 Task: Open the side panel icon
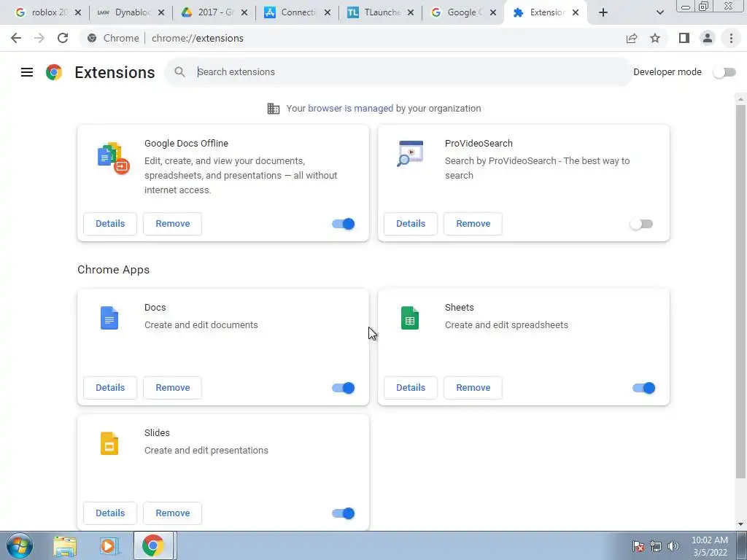pyautogui.click(x=684, y=38)
